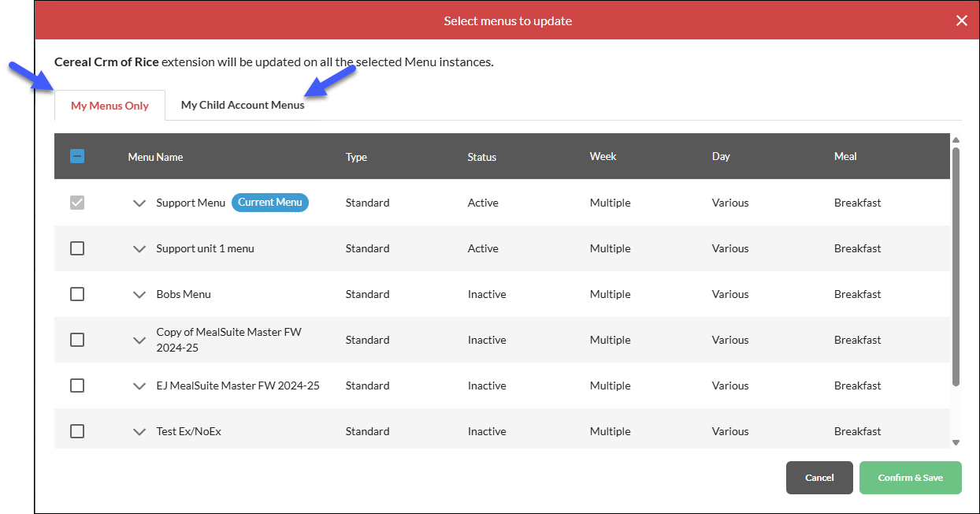
Task: Expand Bobs Menu row details
Action: coord(139,294)
